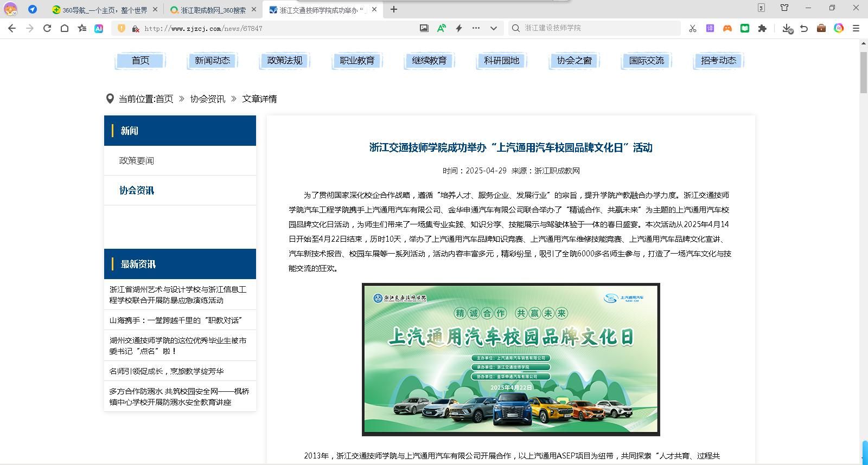Screen dimensions: 868x465
Task: Close the current article tab
Action: coord(374,9)
